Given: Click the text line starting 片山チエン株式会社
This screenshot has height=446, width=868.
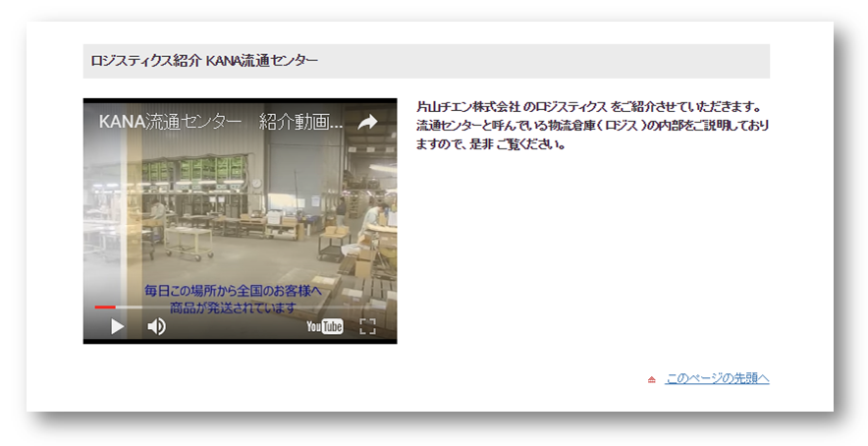Looking at the screenshot, I should point(589,106).
